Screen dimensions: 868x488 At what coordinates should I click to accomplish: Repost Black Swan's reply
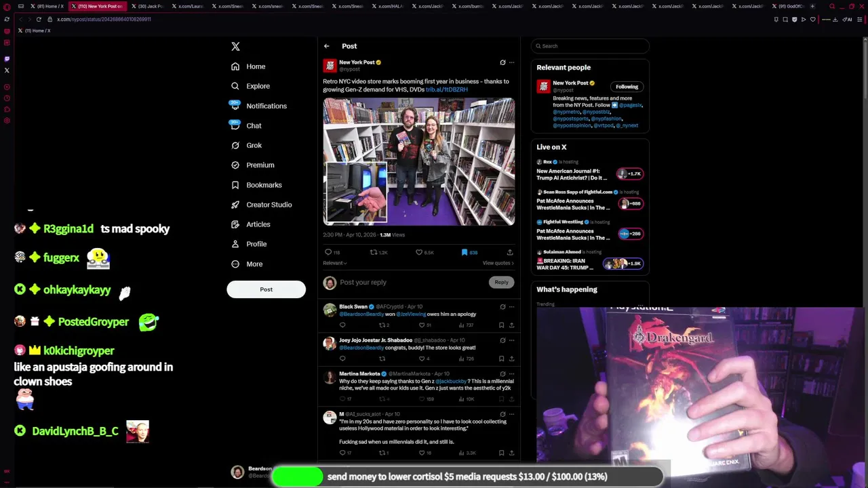coord(384,325)
